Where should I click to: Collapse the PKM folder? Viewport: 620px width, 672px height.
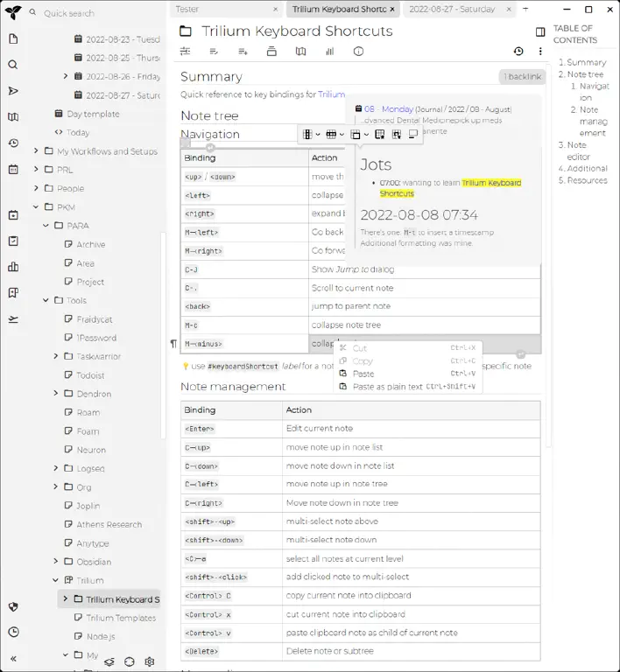click(x=36, y=206)
